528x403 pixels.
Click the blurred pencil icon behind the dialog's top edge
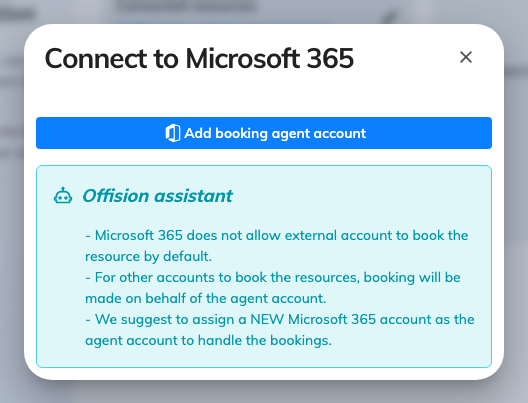[x=390, y=16]
